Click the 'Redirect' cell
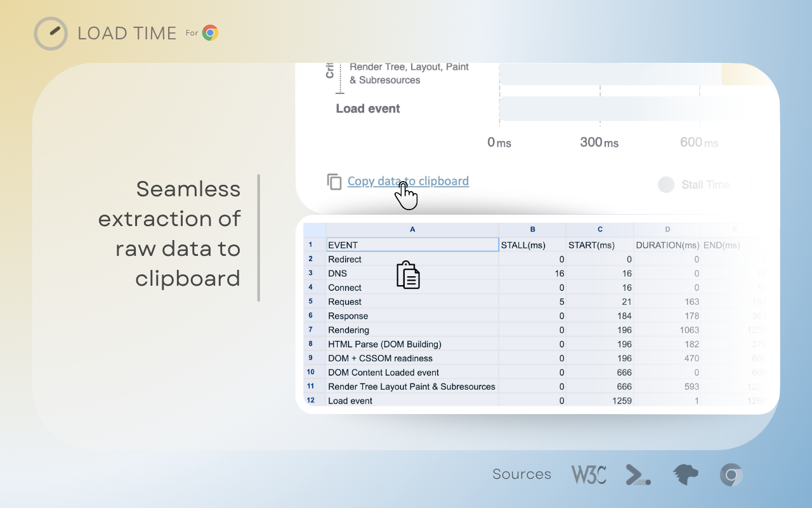Image resolution: width=812 pixels, height=508 pixels. 412,259
